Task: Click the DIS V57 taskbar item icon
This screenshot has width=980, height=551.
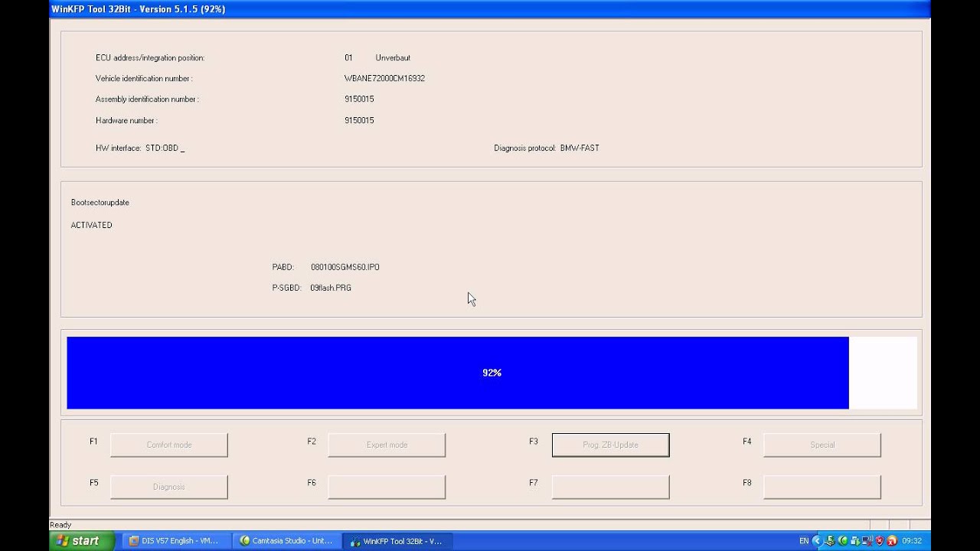Action: tap(134, 541)
